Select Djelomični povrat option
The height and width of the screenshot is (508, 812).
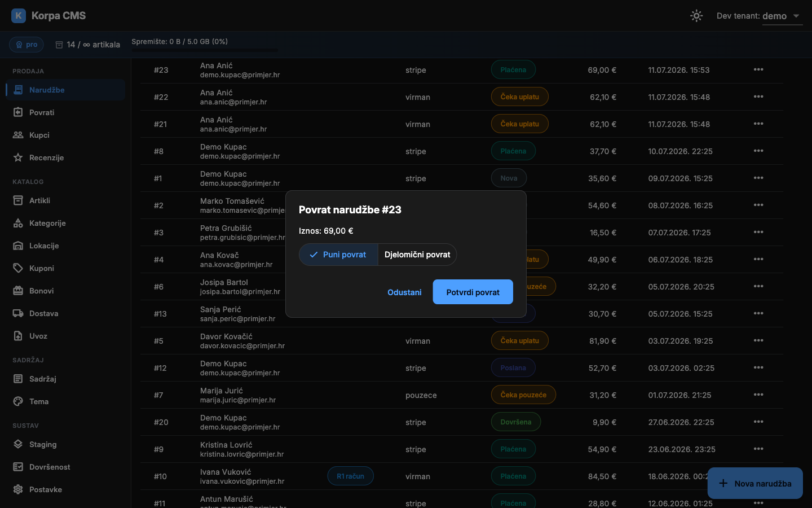click(x=417, y=255)
